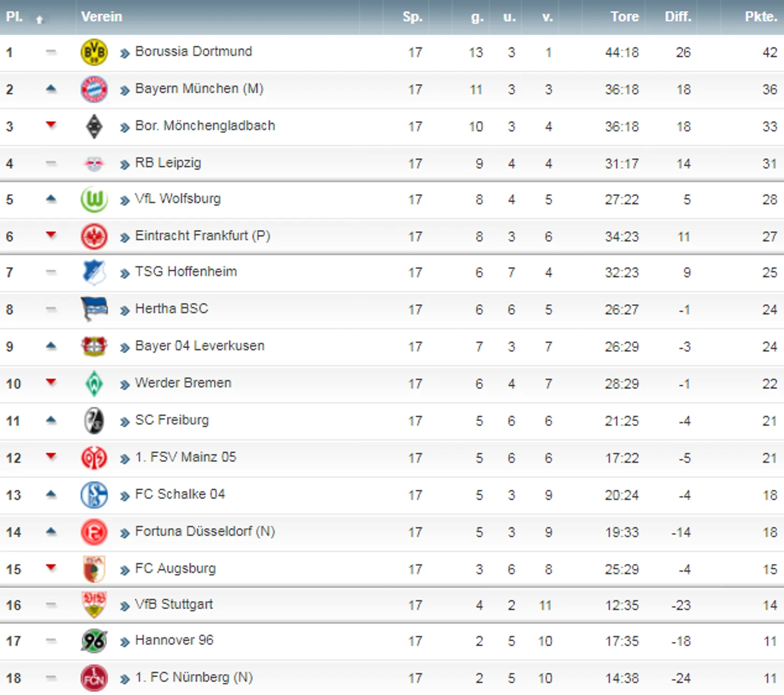Open the VfL Wolfsburg logo icon
Viewport: 784px width, 695px height.
(94, 200)
